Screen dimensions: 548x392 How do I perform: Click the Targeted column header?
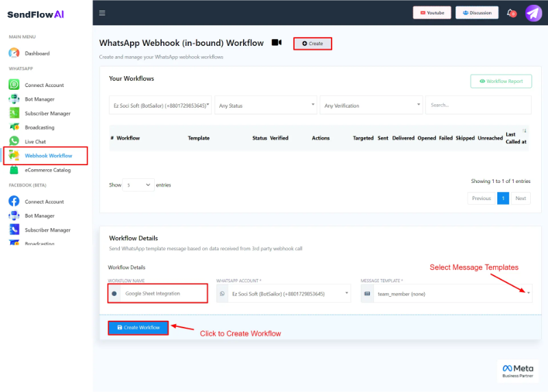pos(363,138)
